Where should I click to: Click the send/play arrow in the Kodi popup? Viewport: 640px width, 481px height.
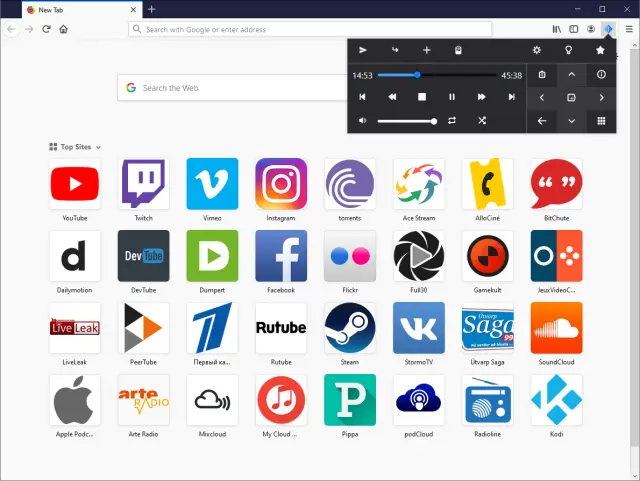362,50
